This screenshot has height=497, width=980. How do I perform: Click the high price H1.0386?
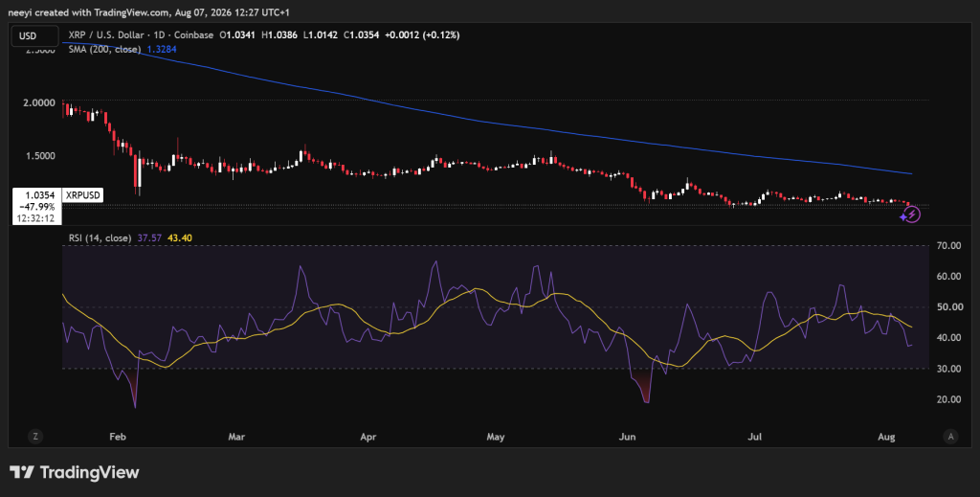pos(278,35)
